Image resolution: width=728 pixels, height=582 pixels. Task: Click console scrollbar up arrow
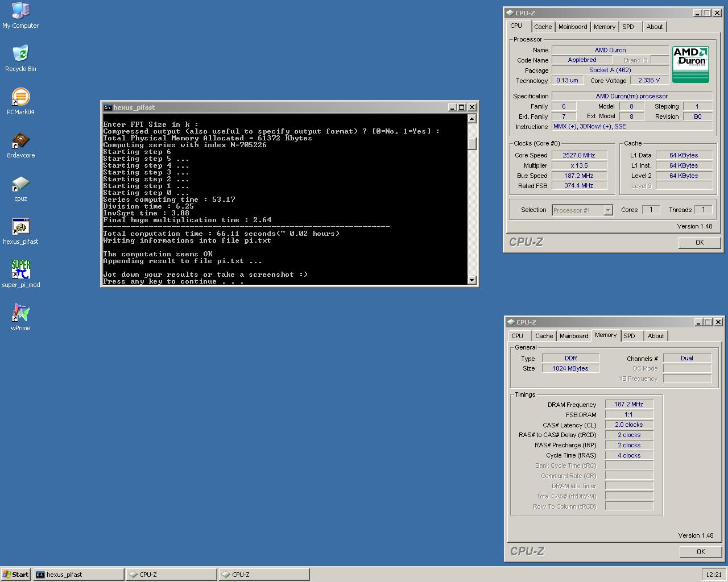point(471,119)
